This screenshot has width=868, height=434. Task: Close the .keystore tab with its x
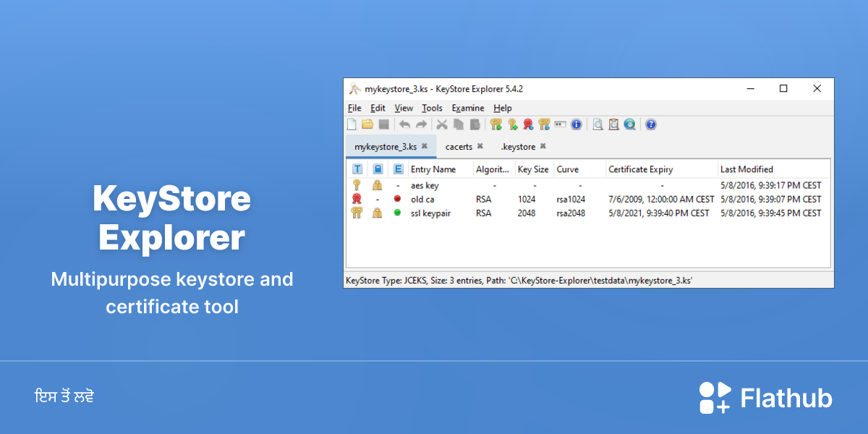pos(542,146)
